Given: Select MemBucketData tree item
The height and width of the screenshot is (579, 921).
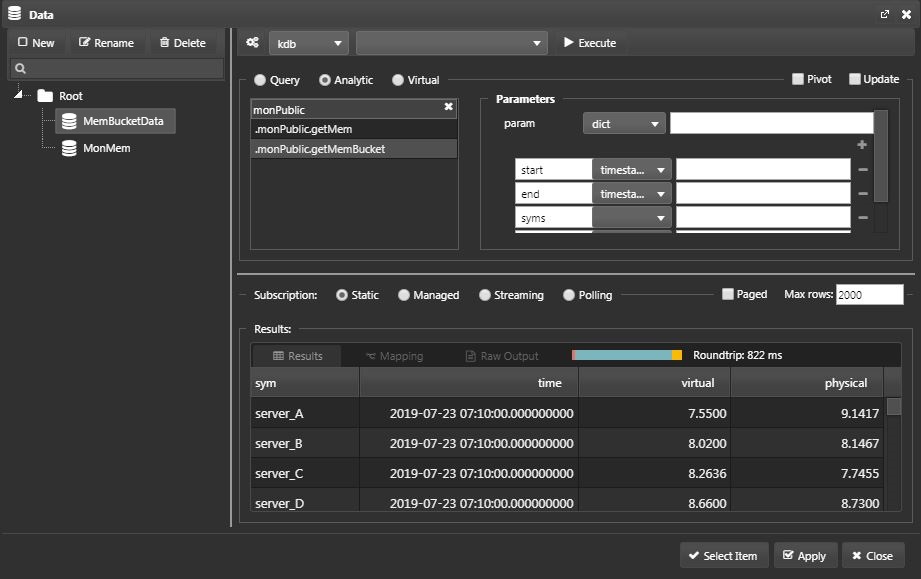Looking at the screenshot, I should point(116,121).
